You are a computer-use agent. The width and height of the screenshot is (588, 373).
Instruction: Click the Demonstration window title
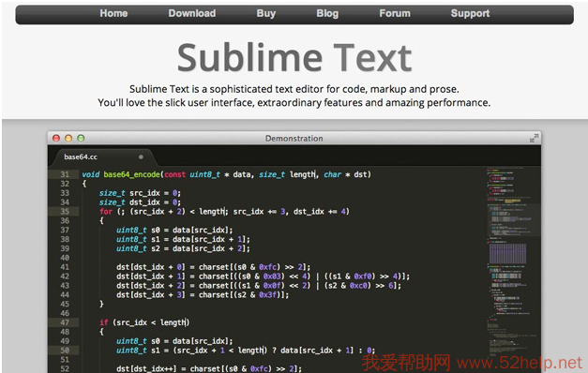pyautogui.click(x=294, y=139)
